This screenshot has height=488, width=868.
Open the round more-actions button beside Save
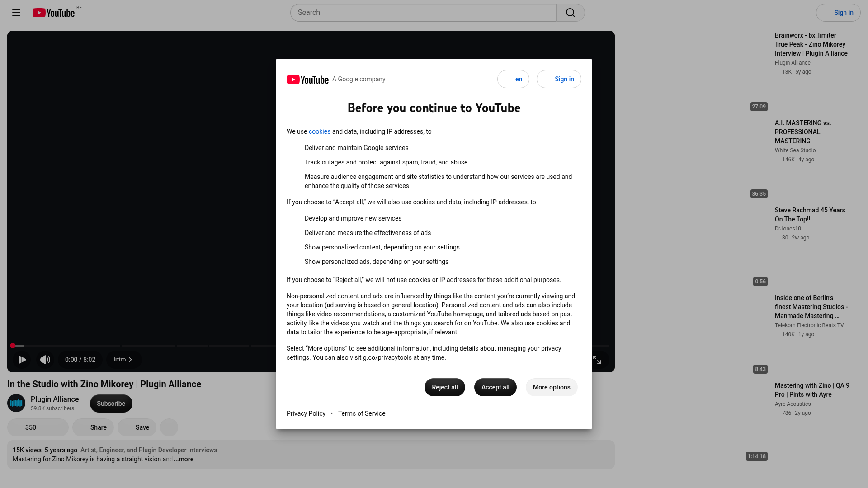169,427
